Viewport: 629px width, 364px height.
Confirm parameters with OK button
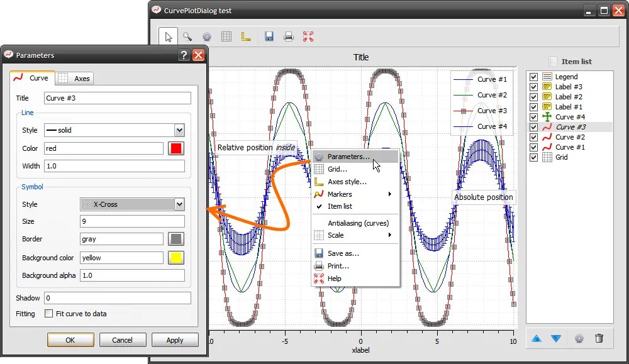coord(70,340)
